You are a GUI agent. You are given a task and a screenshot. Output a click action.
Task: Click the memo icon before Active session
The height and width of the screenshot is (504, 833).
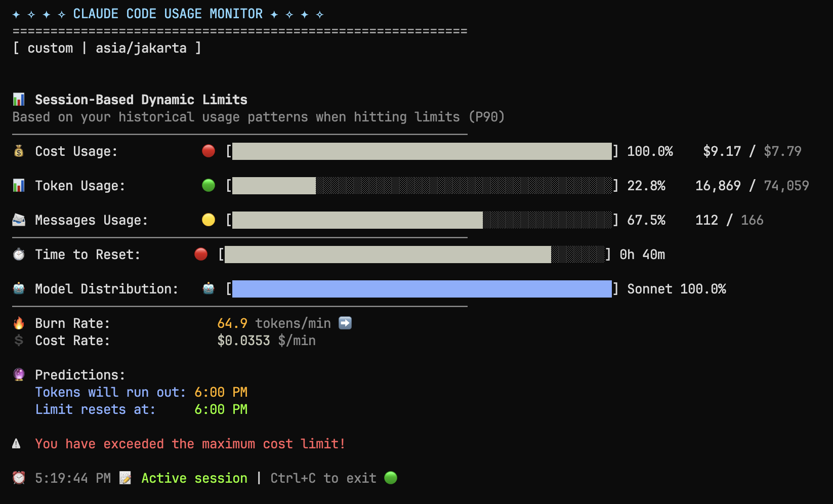[125, 478]
